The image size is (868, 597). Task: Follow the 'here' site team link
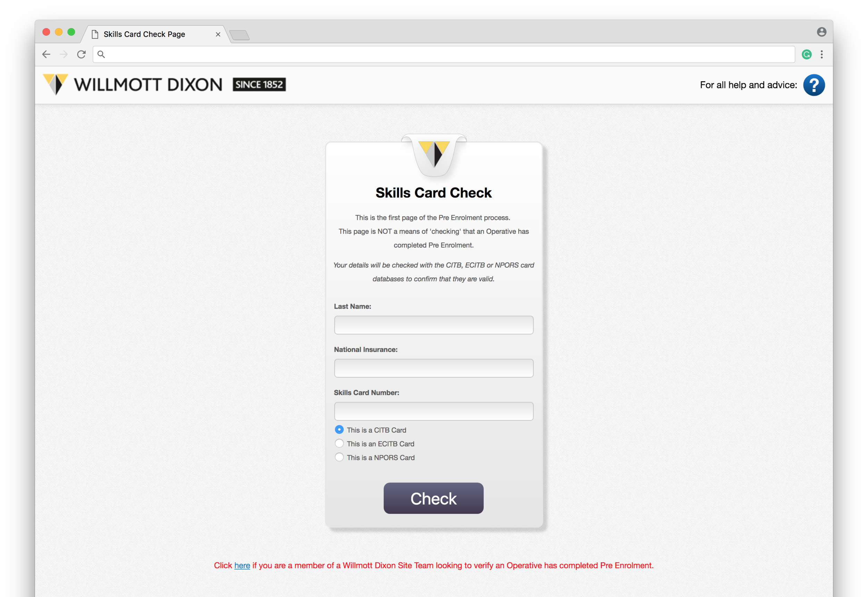[242, 565]
